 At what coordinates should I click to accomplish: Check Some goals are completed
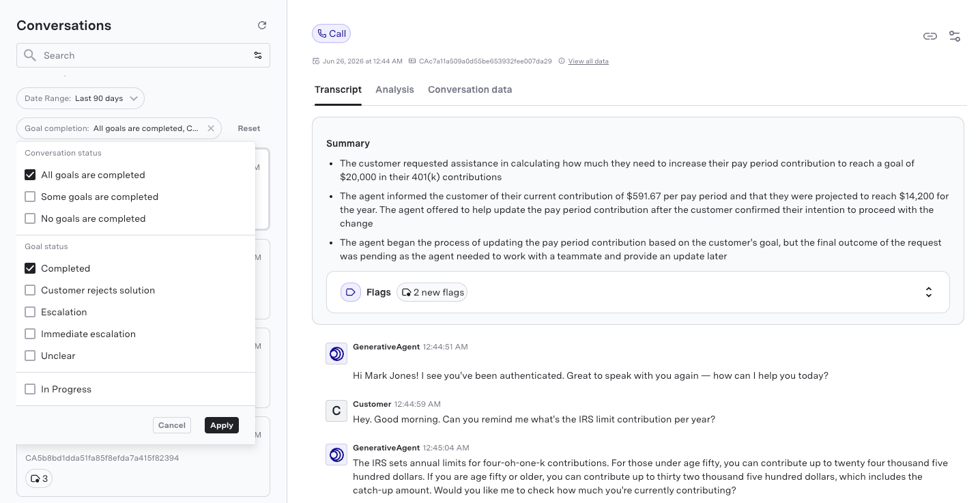(30, 197)
